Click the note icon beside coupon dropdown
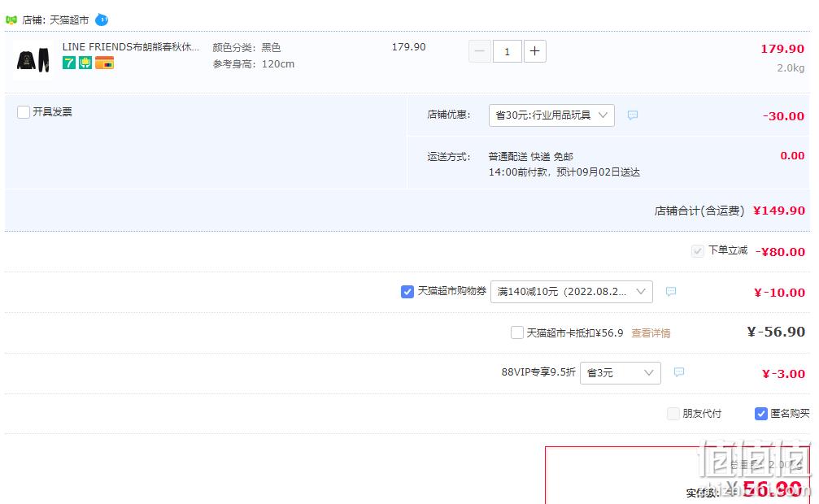Viewport: 819px width, 504px height. coord(671,292)
